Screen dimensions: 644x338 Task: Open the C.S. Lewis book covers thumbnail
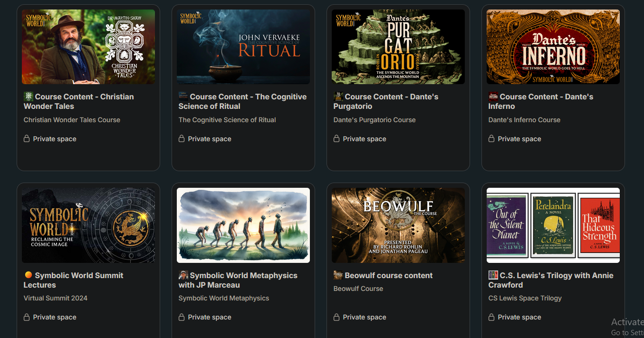point(553,225)
